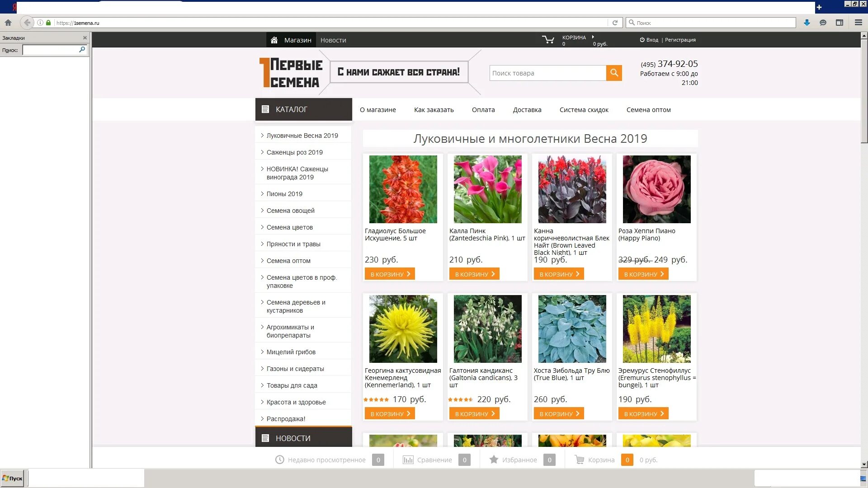Open a new tab with the plus icon

tap(819, 7)
